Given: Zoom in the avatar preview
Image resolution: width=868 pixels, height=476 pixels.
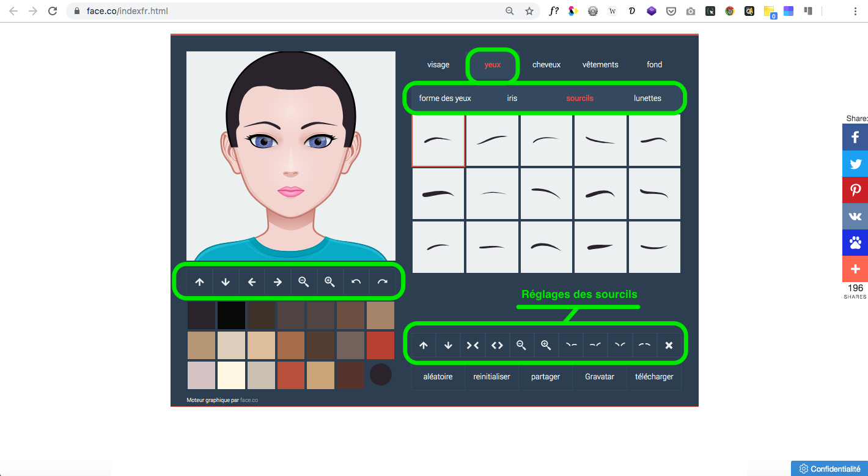Looking at the screenshot, I should pos(329,282).
